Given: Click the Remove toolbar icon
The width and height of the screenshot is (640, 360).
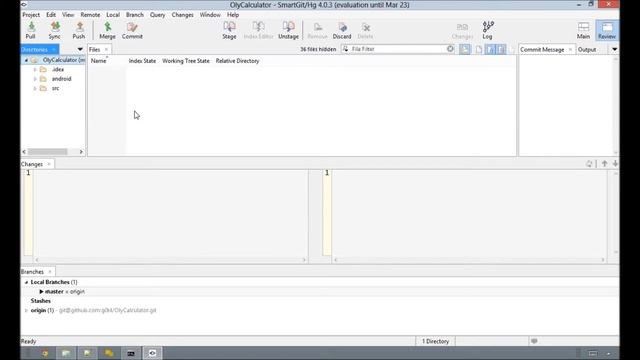Looking at the screenshot, I should [x=317, y=30].
